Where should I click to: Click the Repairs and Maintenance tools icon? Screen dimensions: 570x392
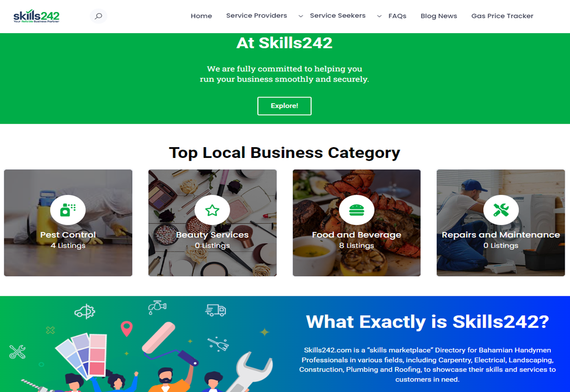pyautogui.click(x=501, y=210)
